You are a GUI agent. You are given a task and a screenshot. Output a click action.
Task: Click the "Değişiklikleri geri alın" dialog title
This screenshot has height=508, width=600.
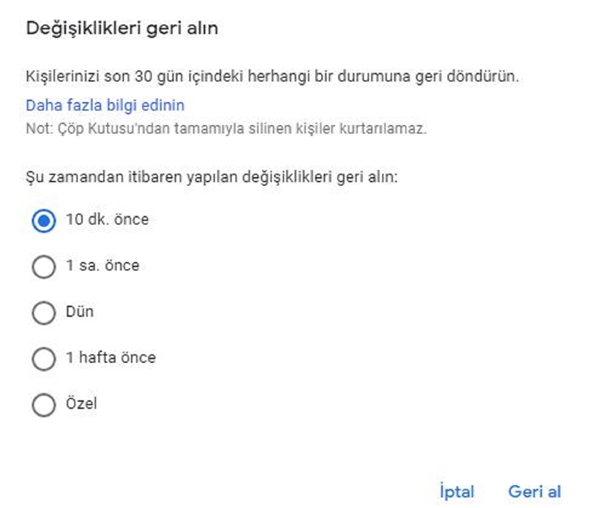pyautogui.click(x=122, y=28)
